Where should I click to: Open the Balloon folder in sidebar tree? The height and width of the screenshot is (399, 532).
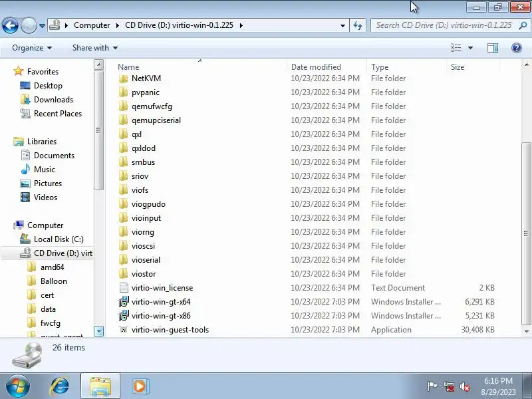tap(54, 281)
